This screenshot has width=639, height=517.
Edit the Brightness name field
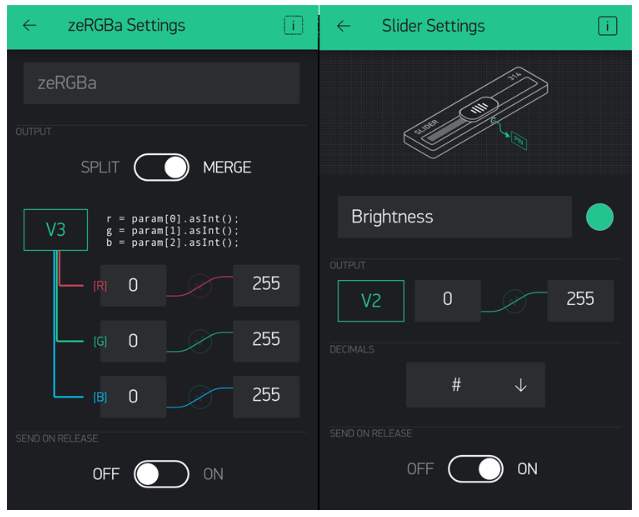(x=454, y=217)
